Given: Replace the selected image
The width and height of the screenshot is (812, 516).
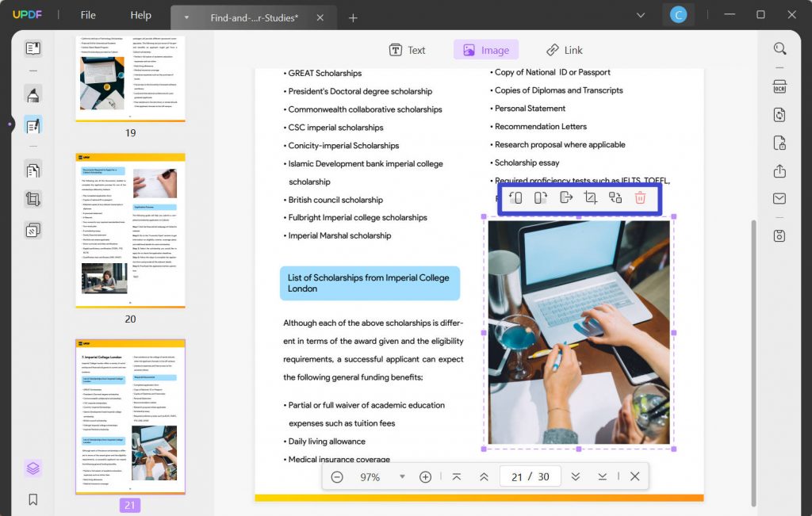Looking at the screenshot, I should point(615,197).
